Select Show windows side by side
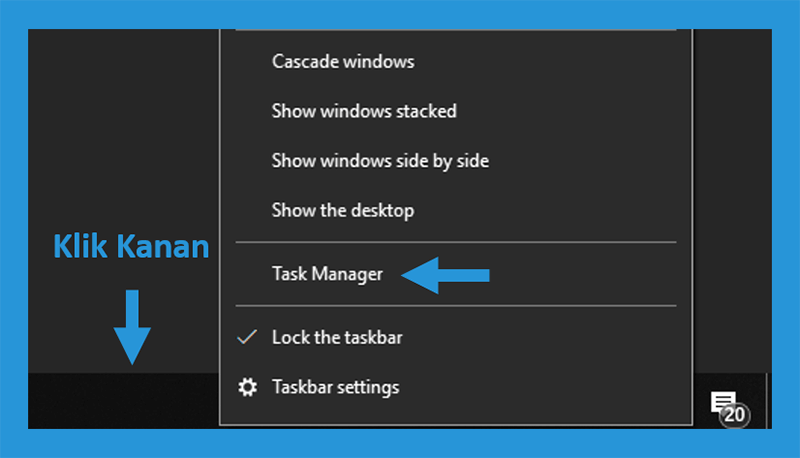 coord(380,161)
